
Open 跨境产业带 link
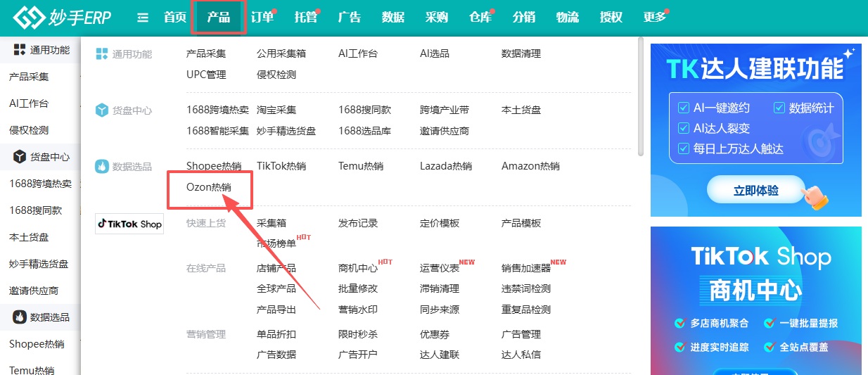click(445, 110)
